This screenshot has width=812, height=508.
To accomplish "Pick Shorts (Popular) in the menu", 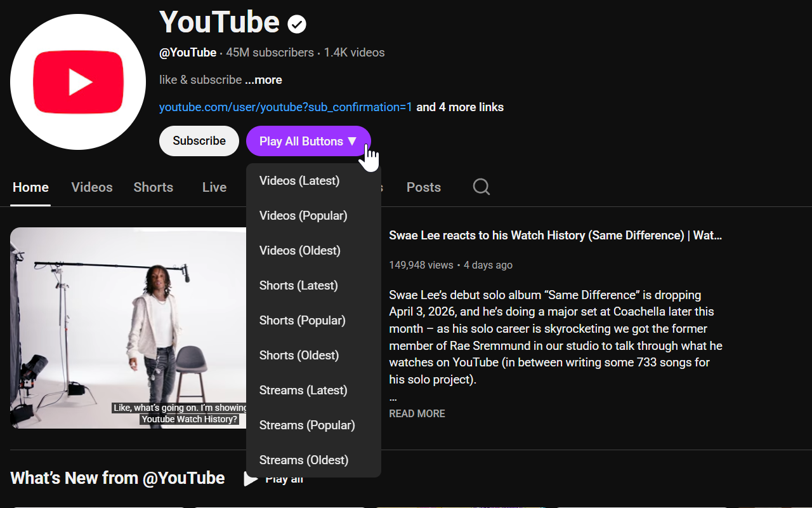I will (313, 321).
